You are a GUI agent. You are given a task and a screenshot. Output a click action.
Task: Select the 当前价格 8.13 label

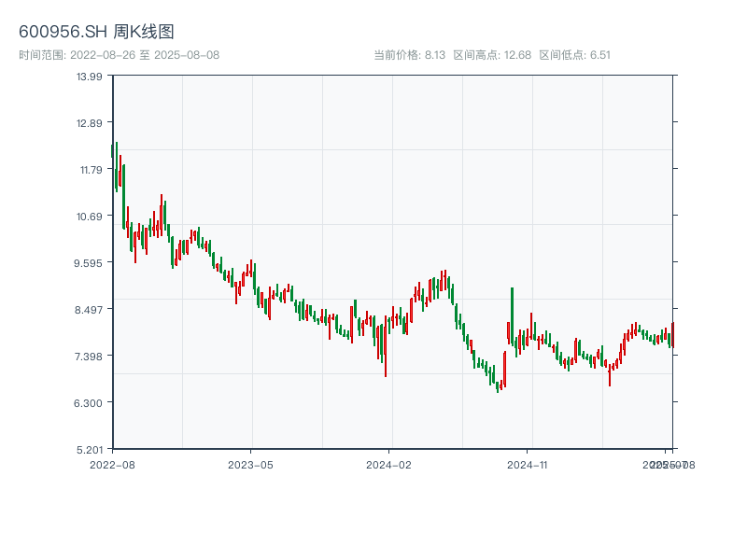point(409,55)
